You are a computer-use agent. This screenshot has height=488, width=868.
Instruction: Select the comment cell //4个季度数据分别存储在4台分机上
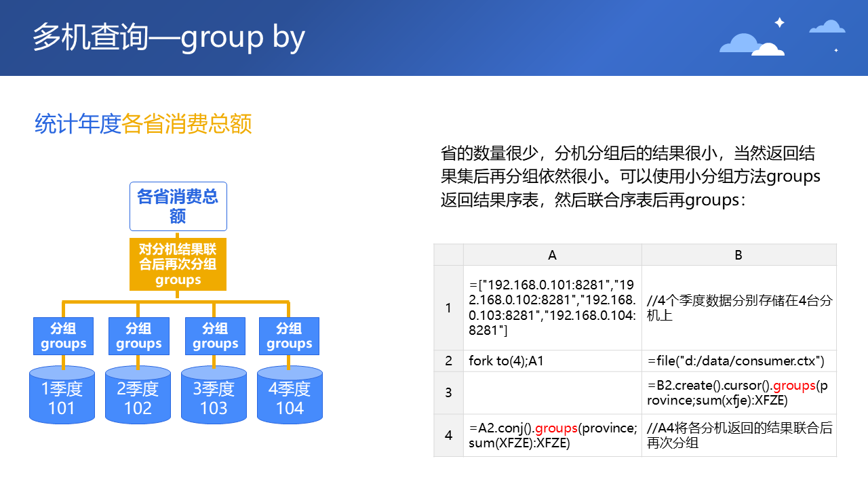click(x=739, y=308)
